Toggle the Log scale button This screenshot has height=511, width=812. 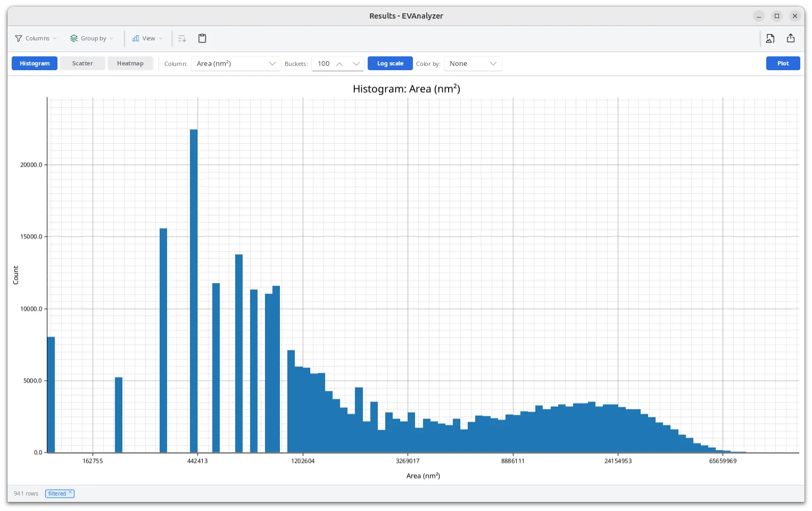[390, 63]
